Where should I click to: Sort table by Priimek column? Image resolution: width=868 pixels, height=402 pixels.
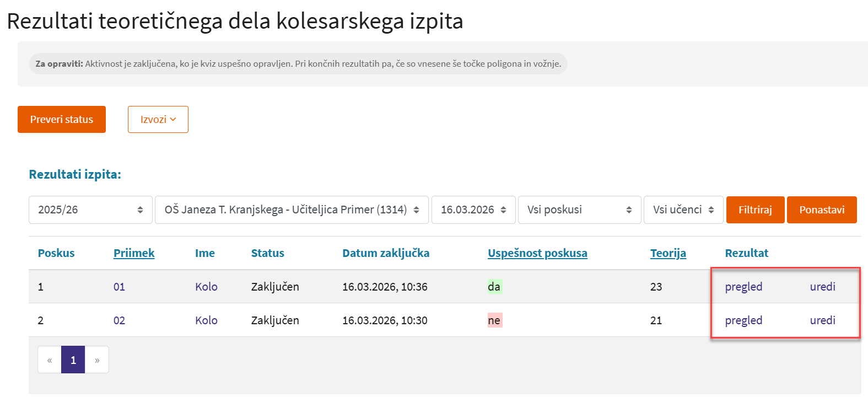tap(134, 253)
